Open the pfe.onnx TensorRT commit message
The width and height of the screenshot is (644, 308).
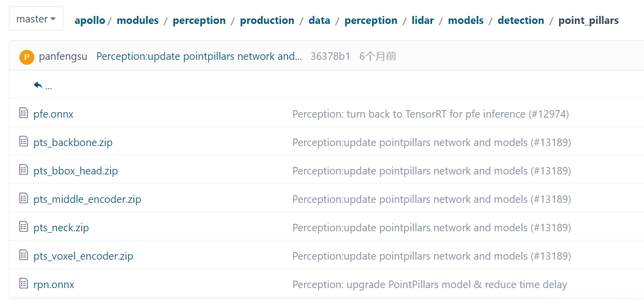[x=430, y=114]
